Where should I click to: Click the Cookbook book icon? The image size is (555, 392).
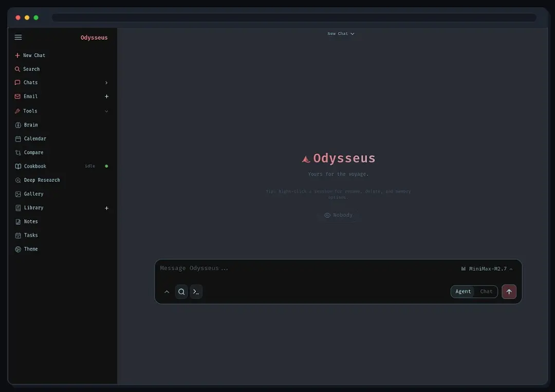[18, 166]
